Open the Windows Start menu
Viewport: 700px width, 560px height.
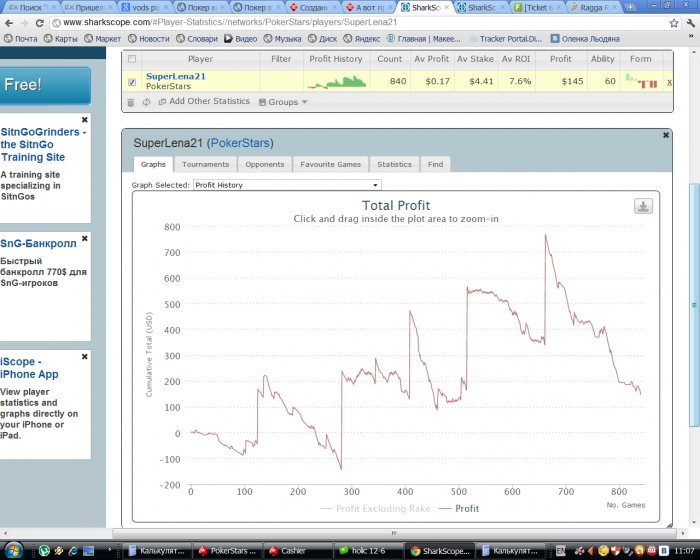click(x=17, y=550)
